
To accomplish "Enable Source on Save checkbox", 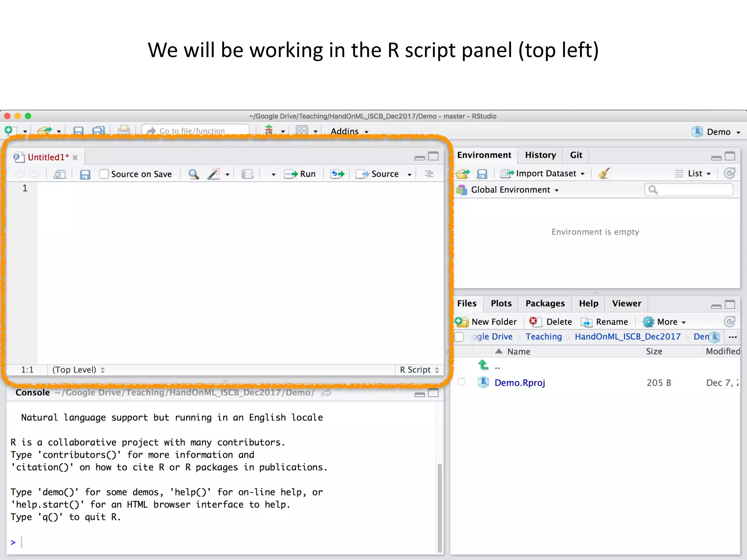I will (x=104, y=174).
